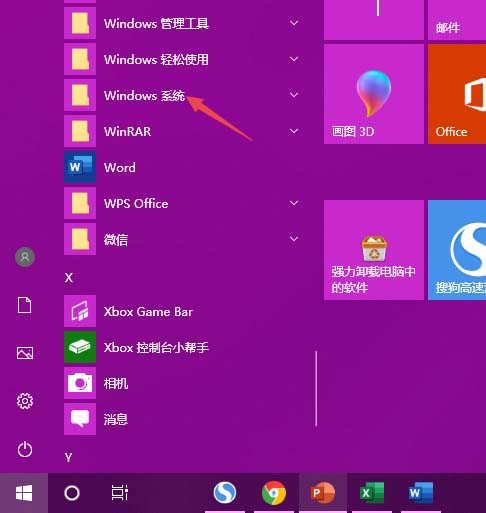Click the Windows 管理工具 label text
Viewport: 486px width, 513px height.
[x=156, y=24]
